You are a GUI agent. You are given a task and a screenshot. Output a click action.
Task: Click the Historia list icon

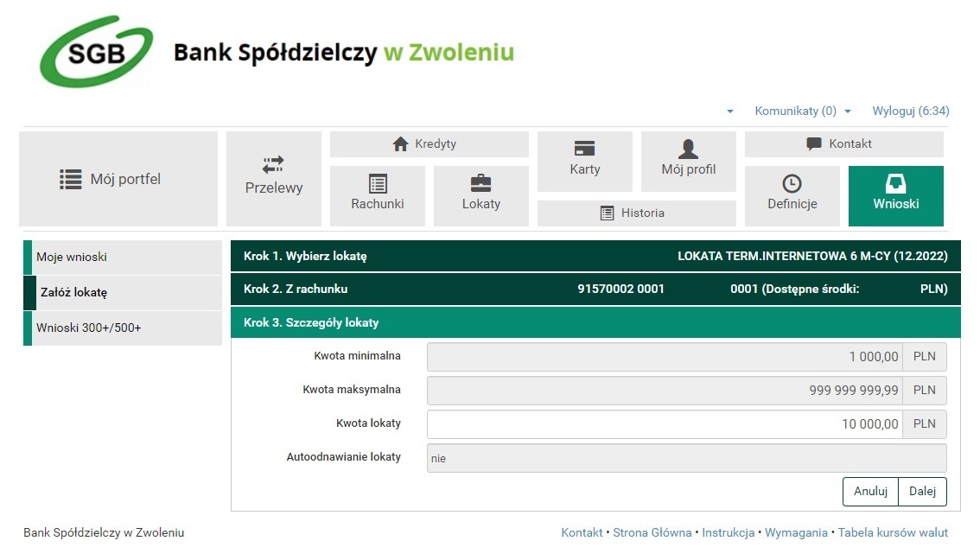click(607, 213)
